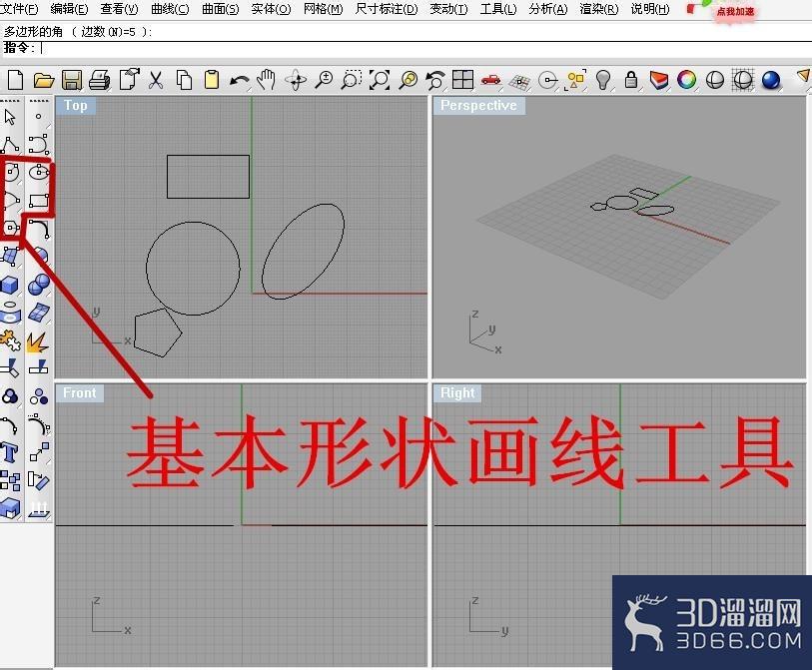Open 实体(O) menu
Image resolution: width=812 pixels, height=670 pixels.
271,9
